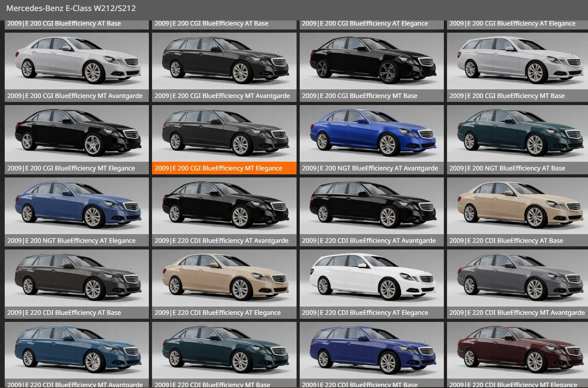Open the maroon E 220 CDI MT Elegance sedan
Image resolution: width=588 pixels, height=388 pixels.
(518, 355)
